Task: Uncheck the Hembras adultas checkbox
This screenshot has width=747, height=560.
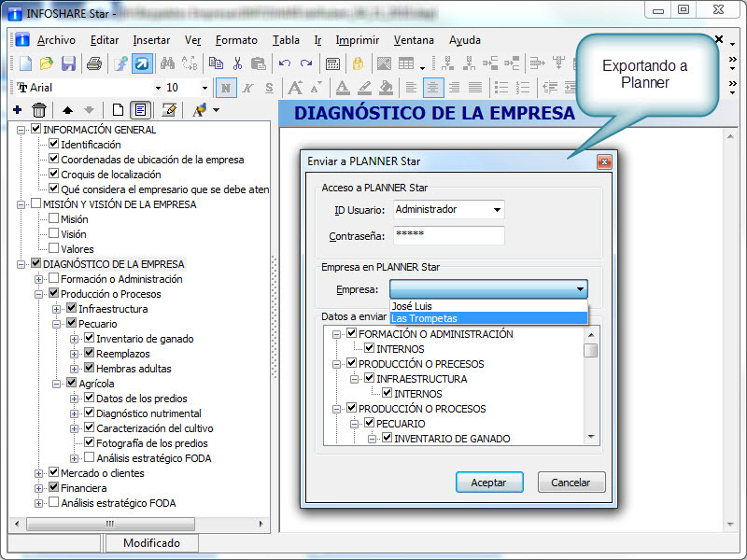Action: coord(89,368)
